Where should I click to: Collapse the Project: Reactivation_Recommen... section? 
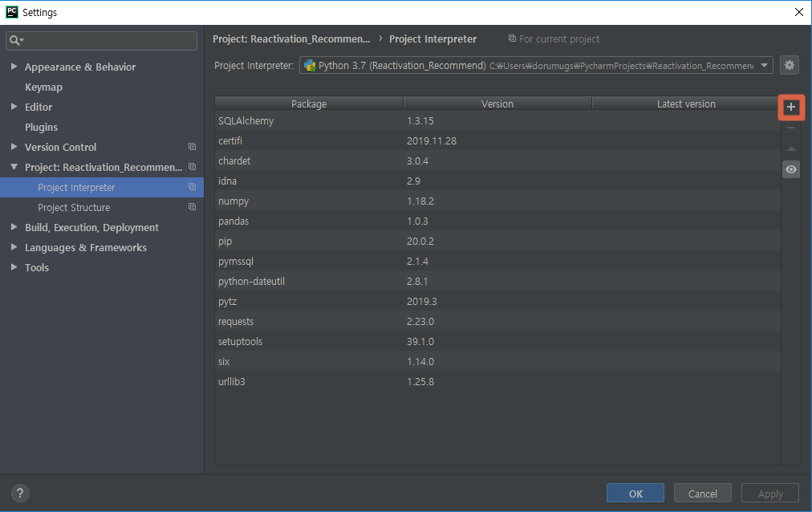pos(14,167)
